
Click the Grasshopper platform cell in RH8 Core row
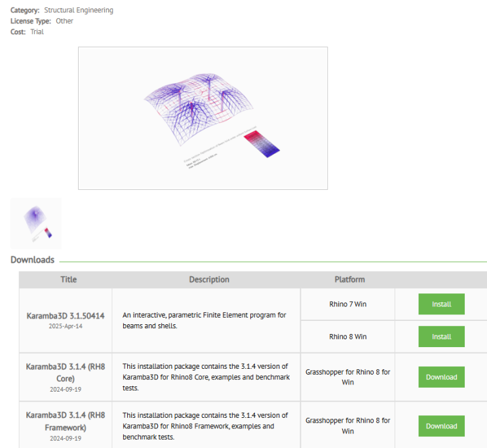tap(348, 377)
